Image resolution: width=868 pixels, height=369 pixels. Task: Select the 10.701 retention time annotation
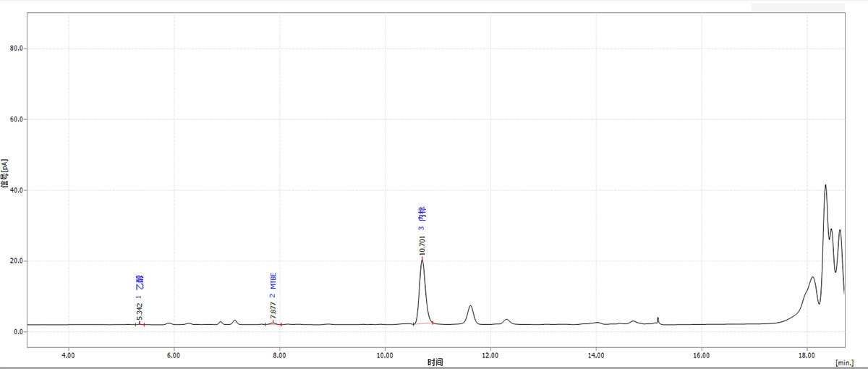422,245
